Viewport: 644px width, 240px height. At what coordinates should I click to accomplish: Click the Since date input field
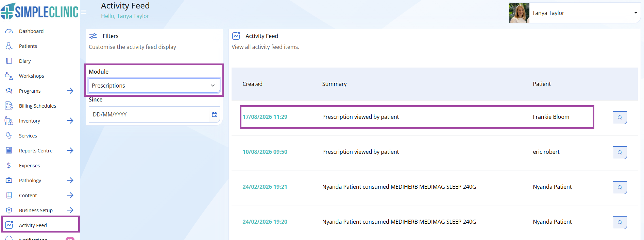[154, 114]
